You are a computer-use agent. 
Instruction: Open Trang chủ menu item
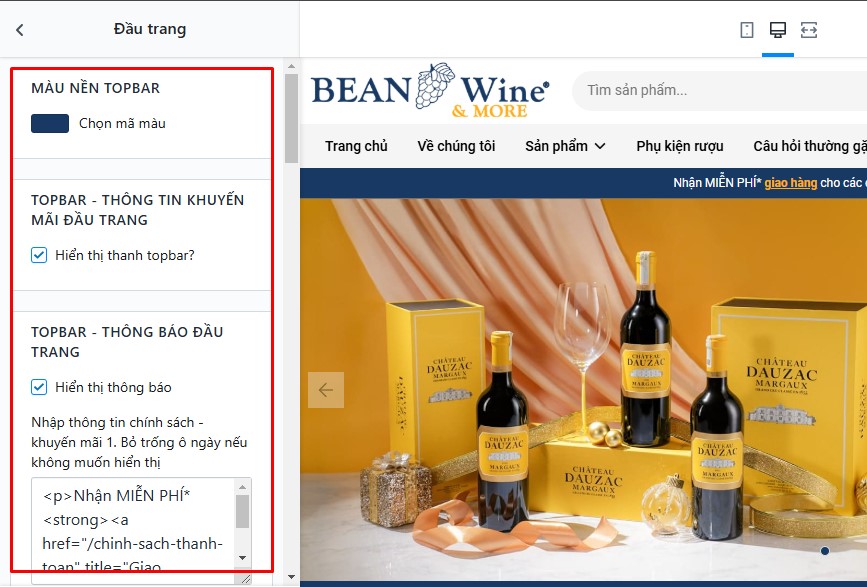pos(356,146)
